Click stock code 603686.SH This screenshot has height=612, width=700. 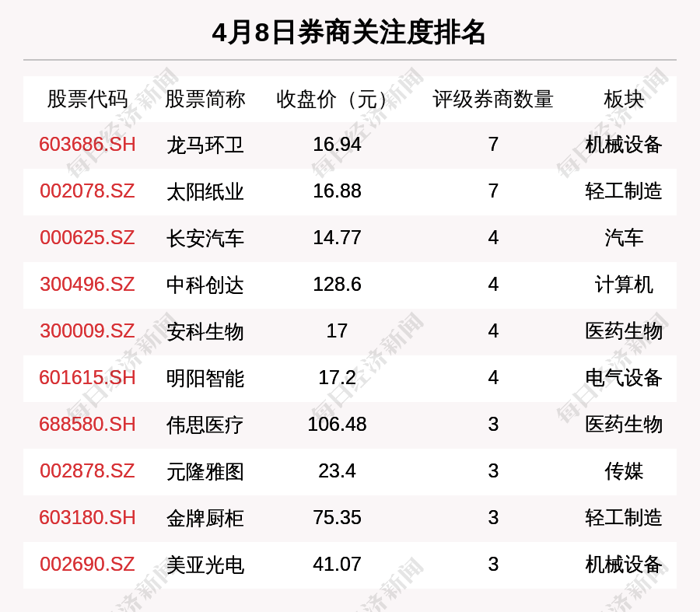(x=87, y=145)
